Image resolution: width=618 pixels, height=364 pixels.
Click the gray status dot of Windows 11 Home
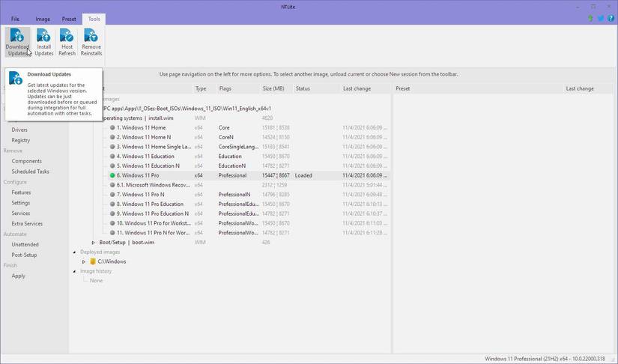(112, 127)
